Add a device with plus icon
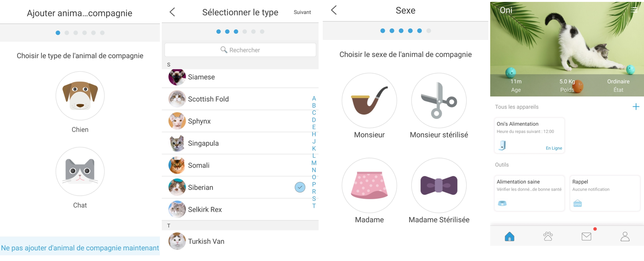This screenshot has width=644, height=261. tap(636, 107)
